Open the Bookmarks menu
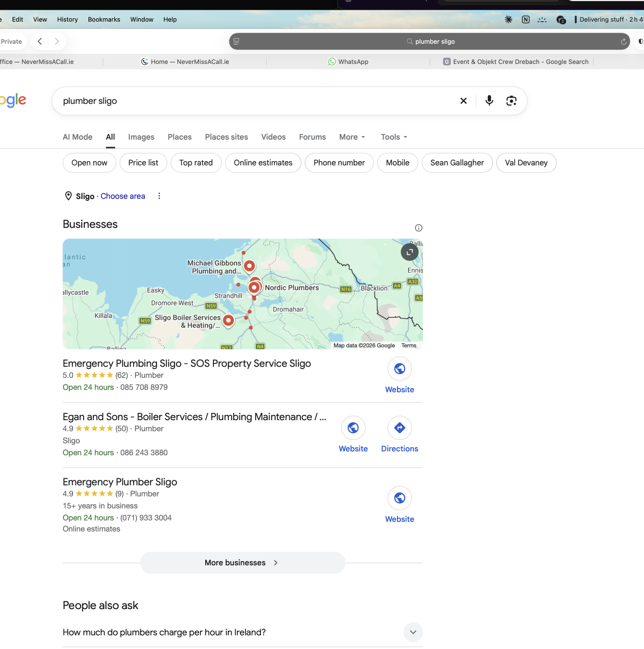Image resolution: width=644 pixels, height=649 pixels. (104, 20)
